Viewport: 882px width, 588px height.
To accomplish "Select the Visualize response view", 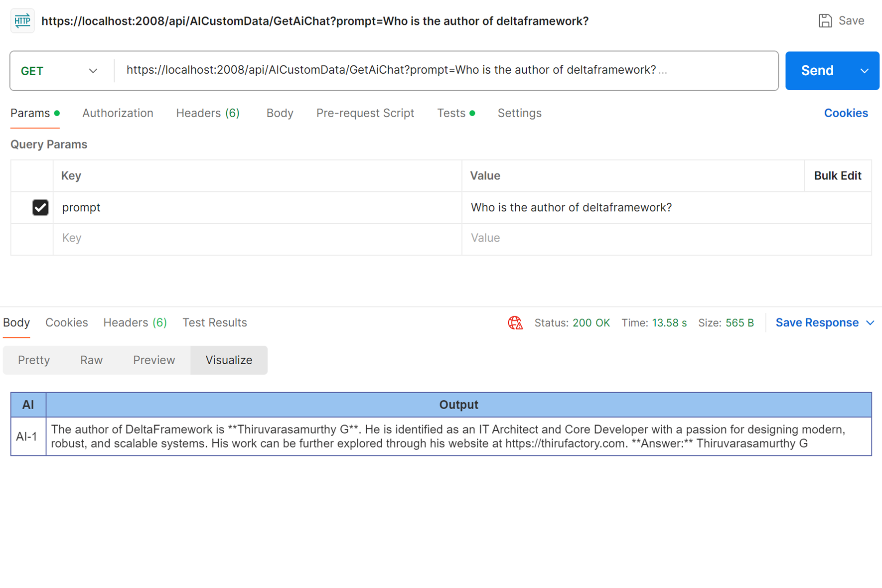I will click(229, 360).
